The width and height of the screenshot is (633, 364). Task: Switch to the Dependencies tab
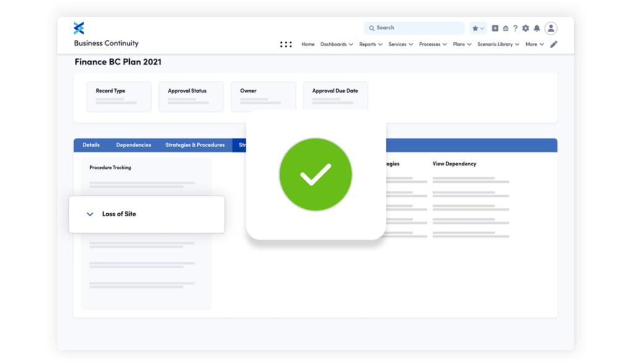(134, 145)
